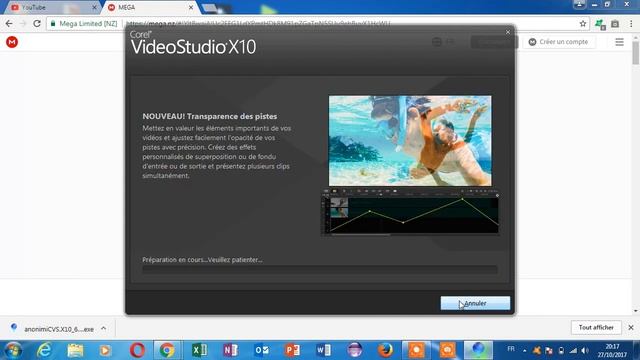Click the red MEGA logo
The image size is (640, 360).
pyautogui.click(x=12, y=42)
